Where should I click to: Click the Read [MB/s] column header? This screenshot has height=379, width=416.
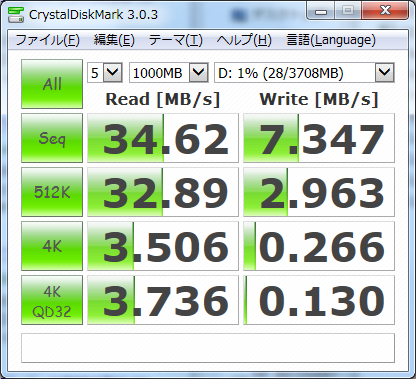[163, 99]
